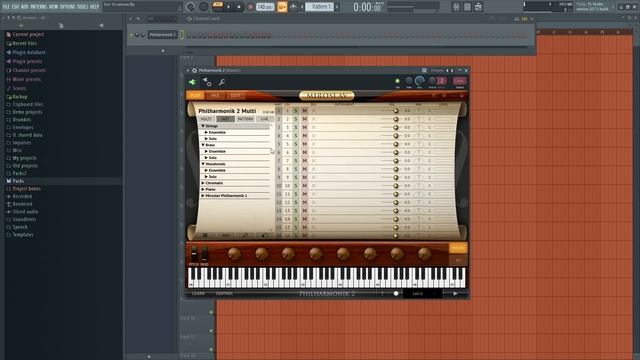Image resolution: width=640 pixels, height=360 pixels.
Task: Open Scores folder in browser
Action: click(x=19, y=88)
